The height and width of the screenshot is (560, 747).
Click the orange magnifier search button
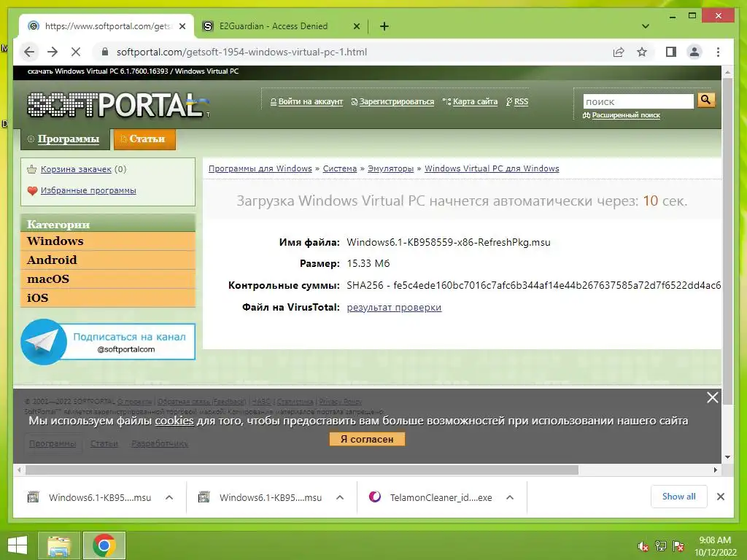click(705, 100)
